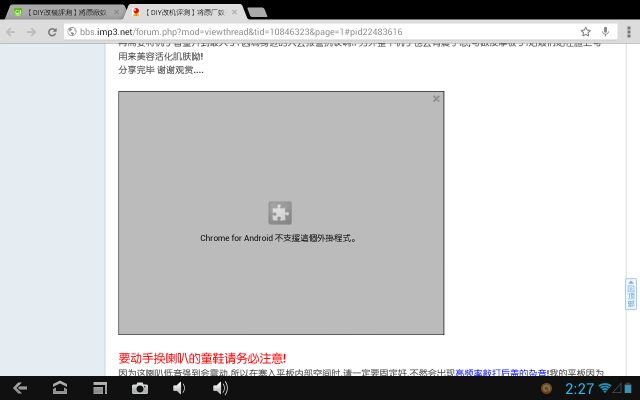Tap the Wi-Fi status icon

(604, 388)
